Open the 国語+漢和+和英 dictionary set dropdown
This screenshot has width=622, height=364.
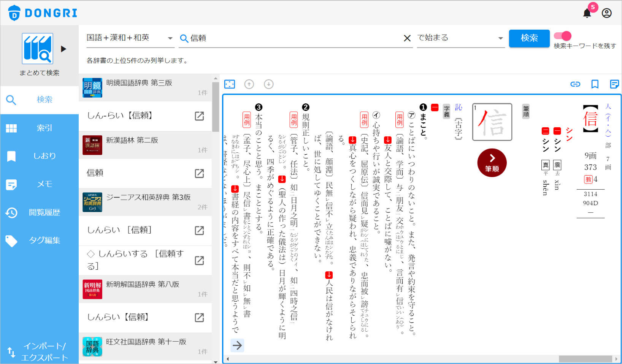click(x=130, y=38)
